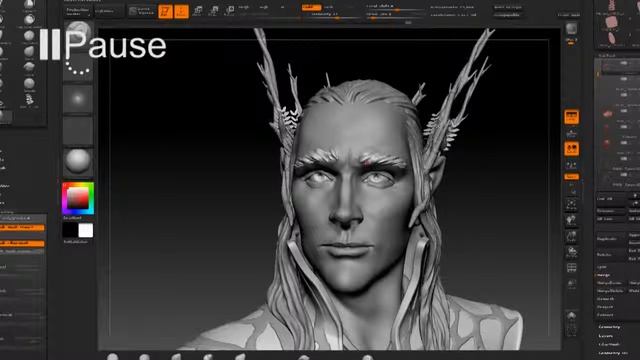Screen dimensions: 640x360
Task: Click the Duplicate subtool button
Action: pyautogui.click(x=610, y=239)
